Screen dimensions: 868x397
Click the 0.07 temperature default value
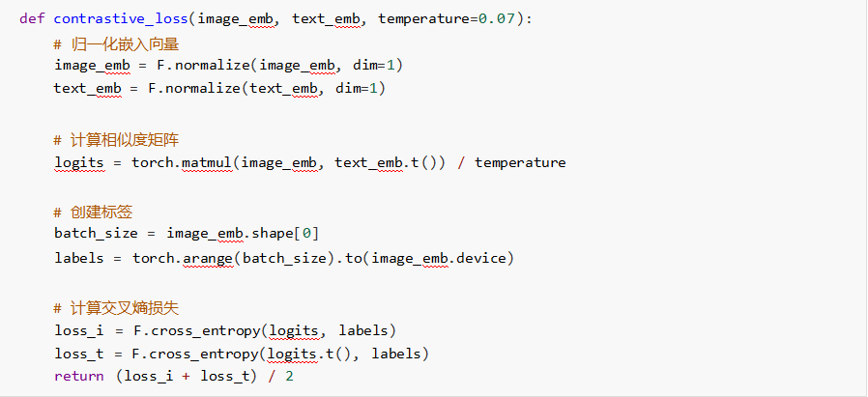(502, 19)
